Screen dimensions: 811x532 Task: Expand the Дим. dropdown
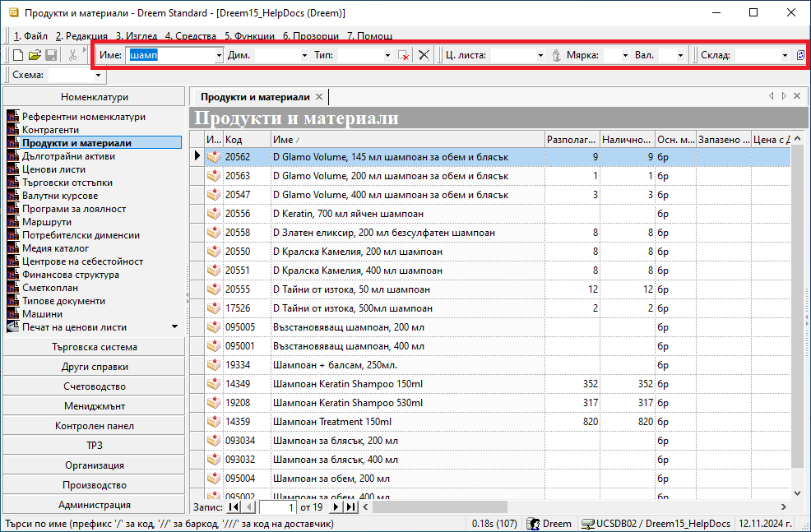pos(304,55)
